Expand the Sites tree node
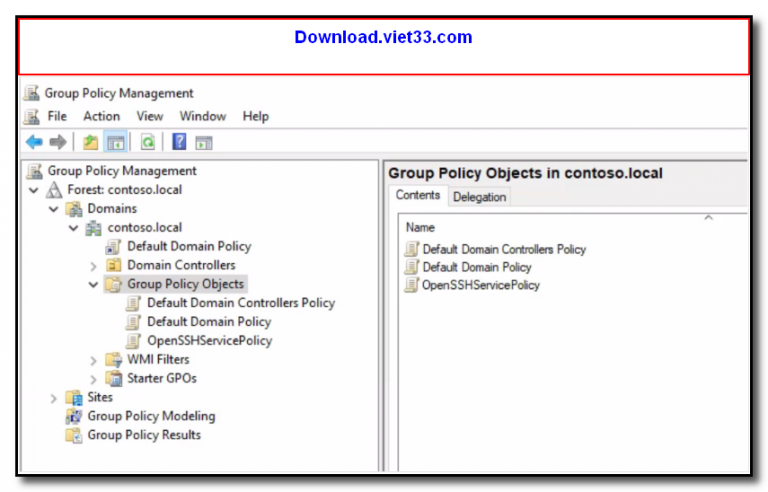The width and height of the screenshot is (768, 492). pyautogui.click(x=54, y=398)
